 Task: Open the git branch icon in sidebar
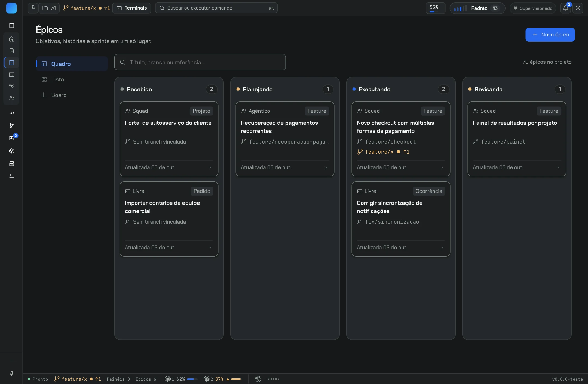point(12,126)
